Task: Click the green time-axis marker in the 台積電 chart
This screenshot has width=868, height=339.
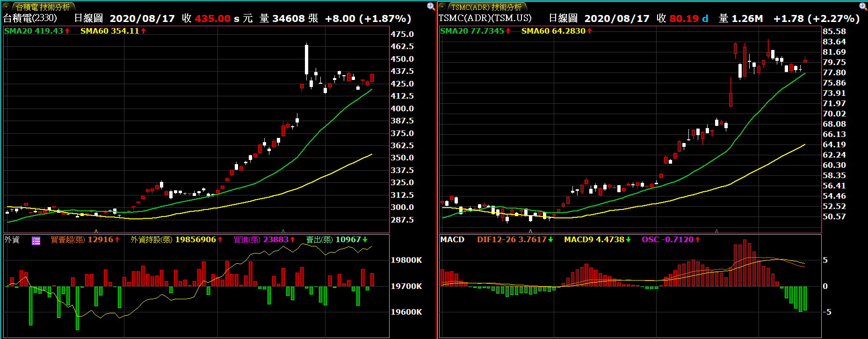Action: pyautogui.click(x=283, y=231)
